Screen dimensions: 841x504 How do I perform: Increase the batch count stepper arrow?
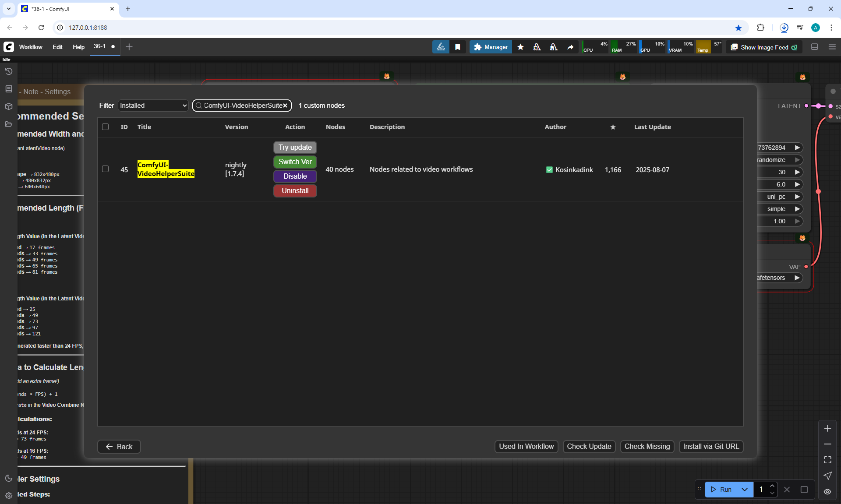click(772, 486)
